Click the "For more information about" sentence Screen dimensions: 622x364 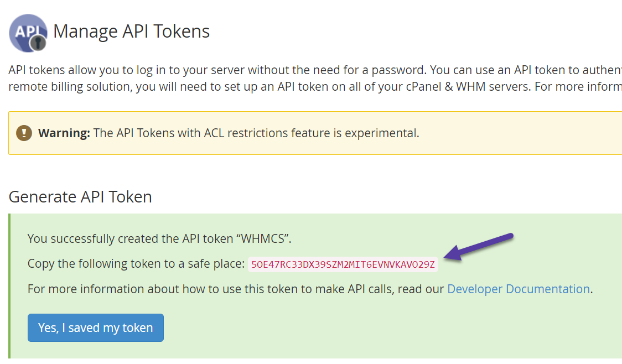(236, 289)
